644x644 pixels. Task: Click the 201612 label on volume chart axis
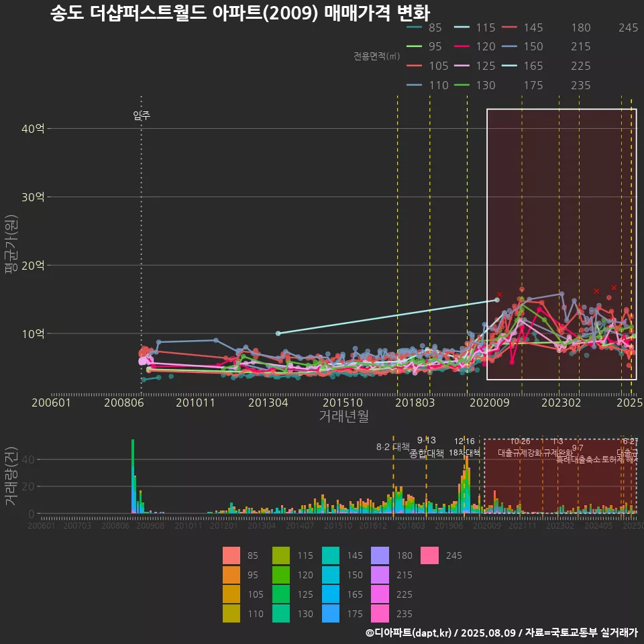click(373, 526)
